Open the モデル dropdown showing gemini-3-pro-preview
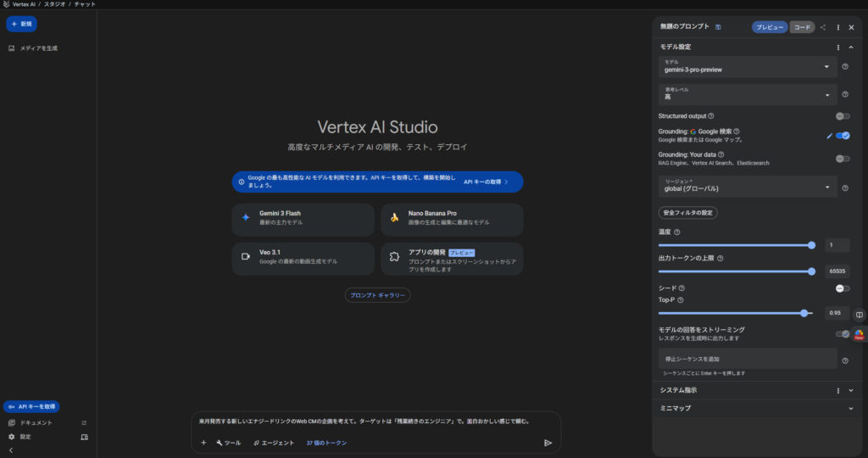 (747, 67)
